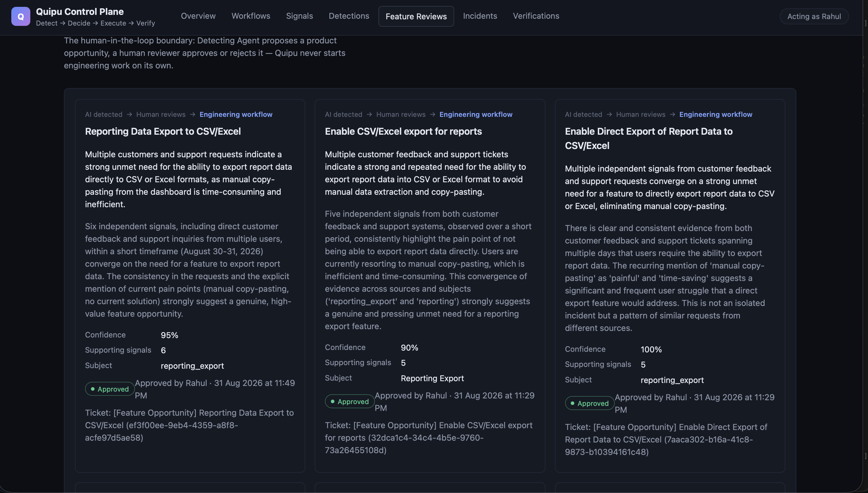Open the Detections tab
The width and height of the screenshot is (868, 493).
point(349,16)
